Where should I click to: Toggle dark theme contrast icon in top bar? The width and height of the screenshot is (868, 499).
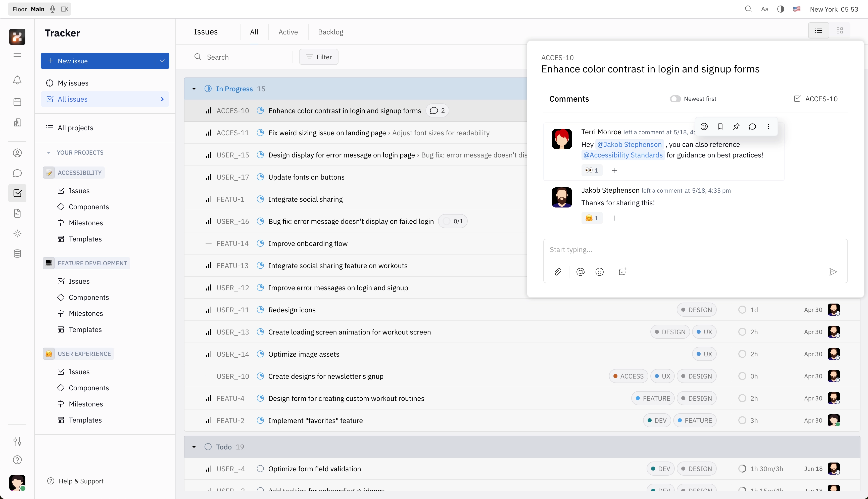(781, 9)
